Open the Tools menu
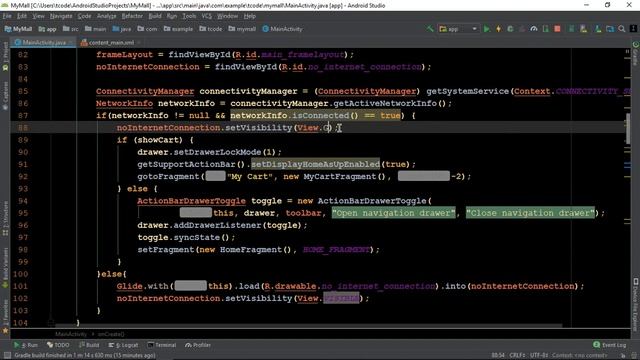640x360 pixels. 189,16
